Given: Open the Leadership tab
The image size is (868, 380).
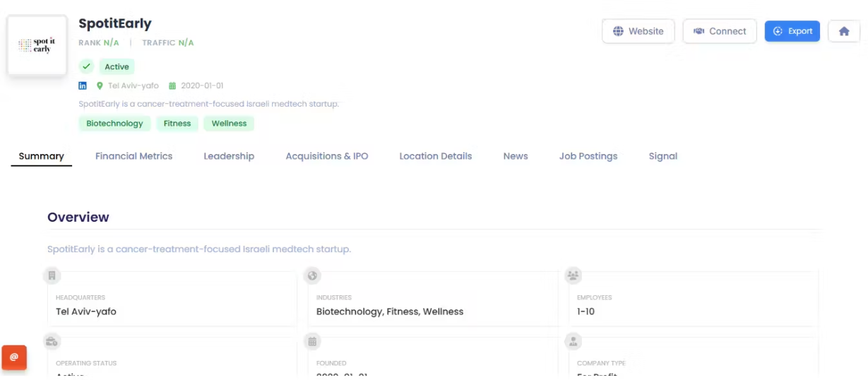Looking at the screenshot, I should pos(229,156).
